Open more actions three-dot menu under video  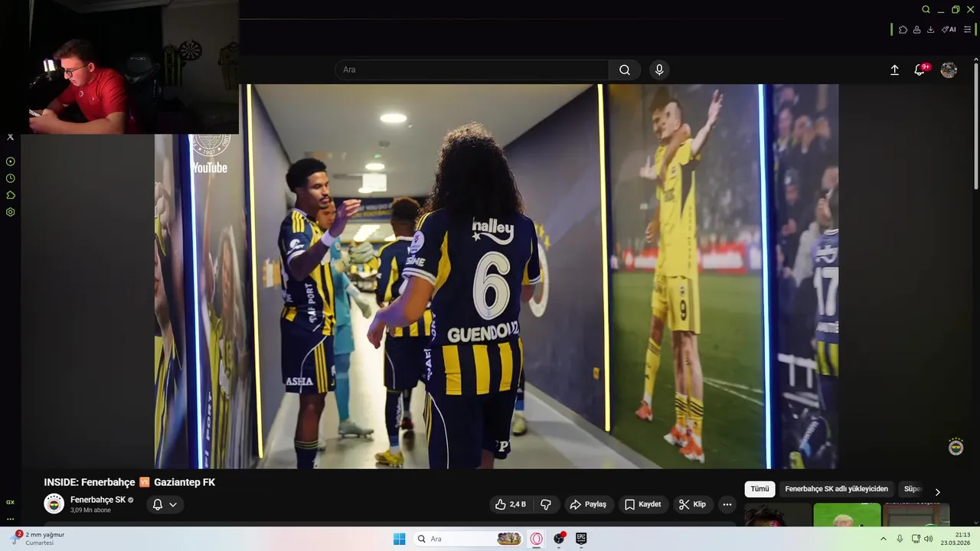tap(727, 504)
